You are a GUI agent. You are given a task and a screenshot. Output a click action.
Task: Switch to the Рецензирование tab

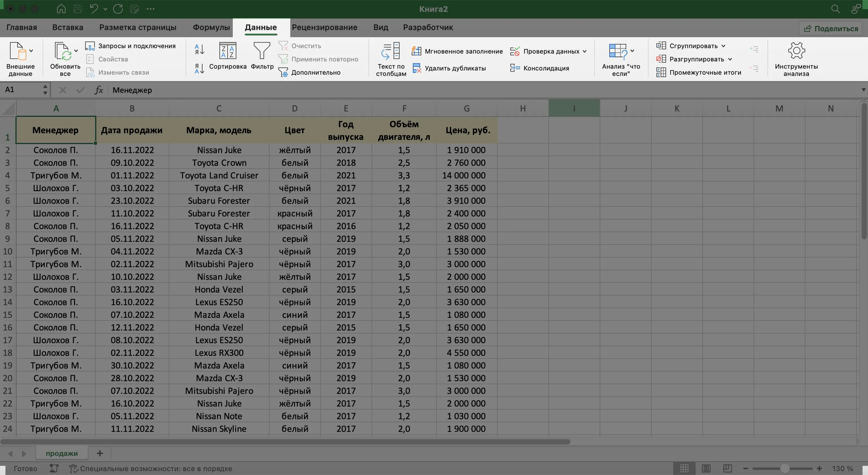pyautogui.click(x=324, y=27)
